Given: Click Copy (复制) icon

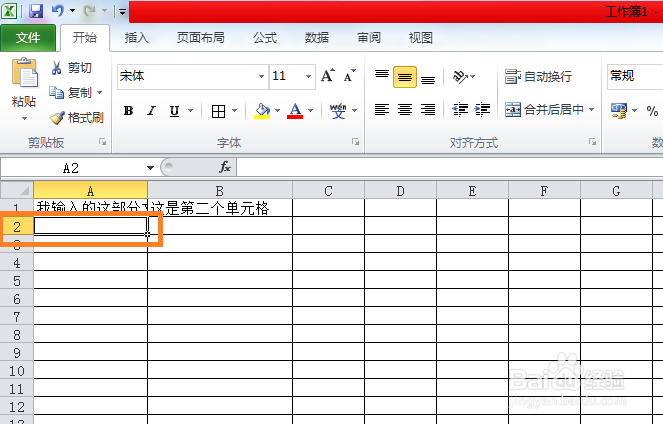Looking at the screenshot, I should click(x=56, y=92).
